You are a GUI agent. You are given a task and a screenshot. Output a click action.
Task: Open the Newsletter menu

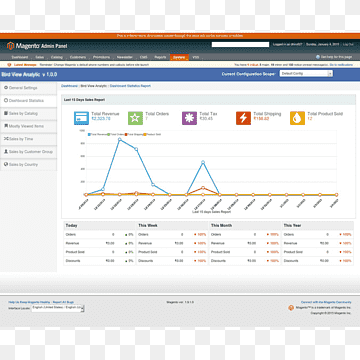(x=125, y=57)
